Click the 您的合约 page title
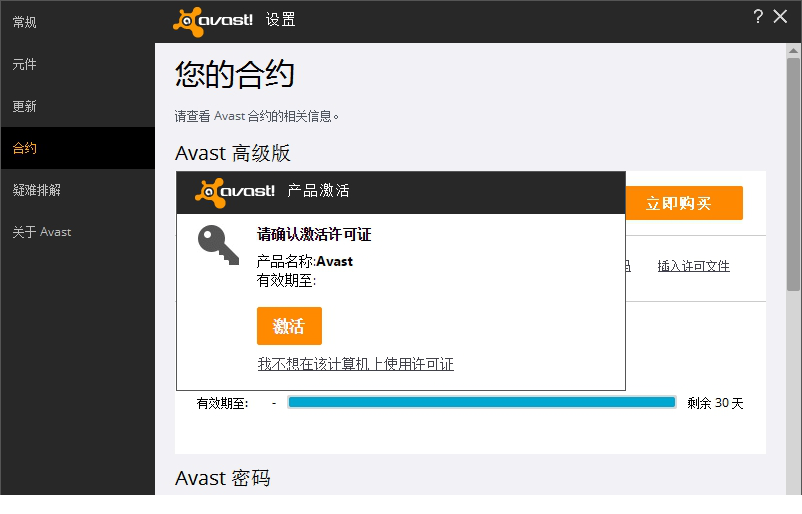 coord(235,74)
